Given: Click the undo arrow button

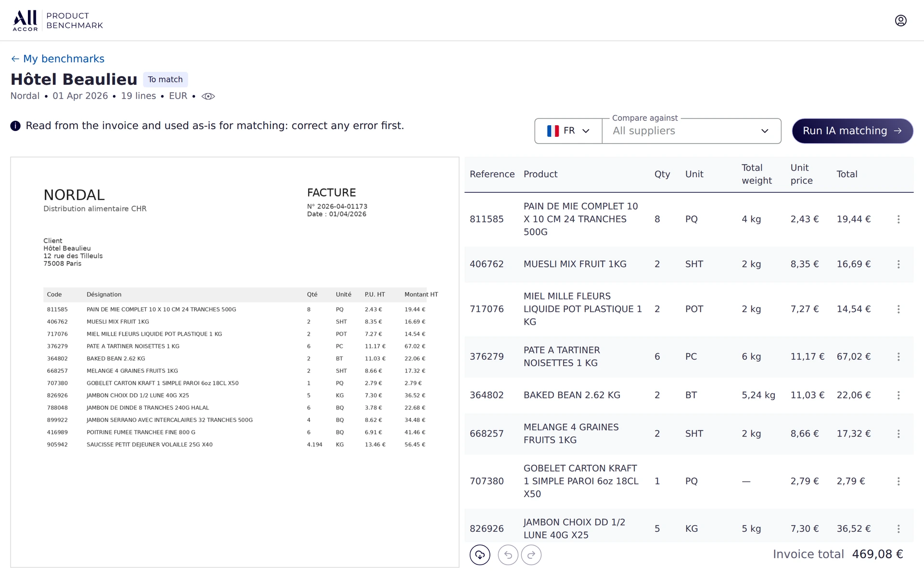Looking at the screenshot, I should click(x=508, y=555).
